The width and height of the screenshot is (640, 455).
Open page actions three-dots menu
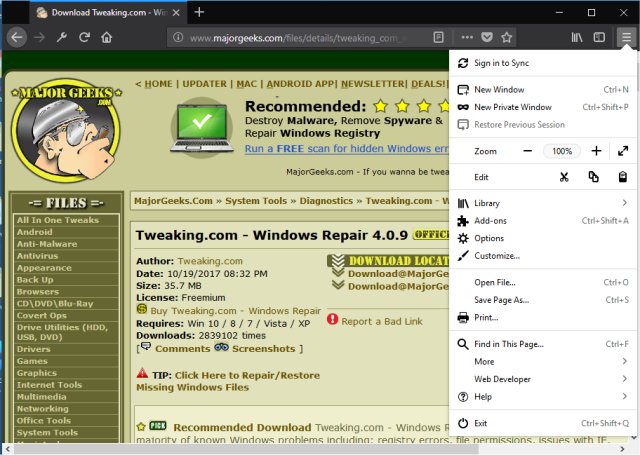(x=467, y=38)
